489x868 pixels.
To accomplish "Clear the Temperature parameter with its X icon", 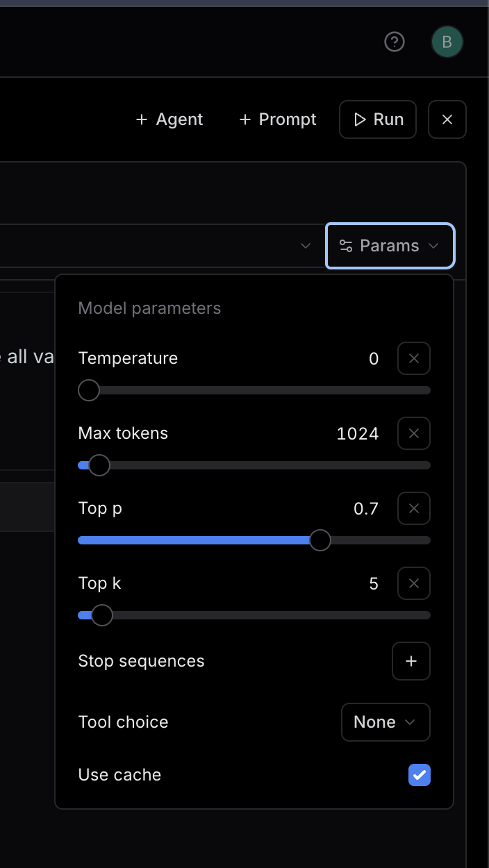I will click(414, 358).
